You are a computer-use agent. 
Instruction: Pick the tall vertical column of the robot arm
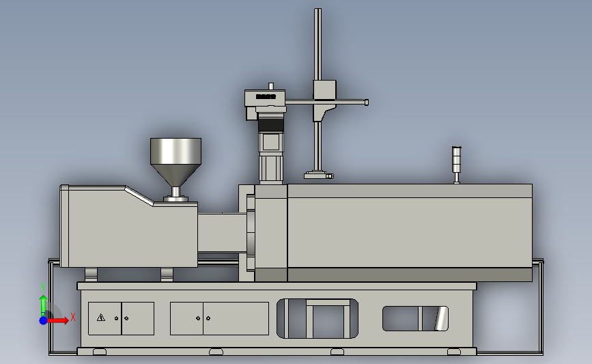[318, 90]
